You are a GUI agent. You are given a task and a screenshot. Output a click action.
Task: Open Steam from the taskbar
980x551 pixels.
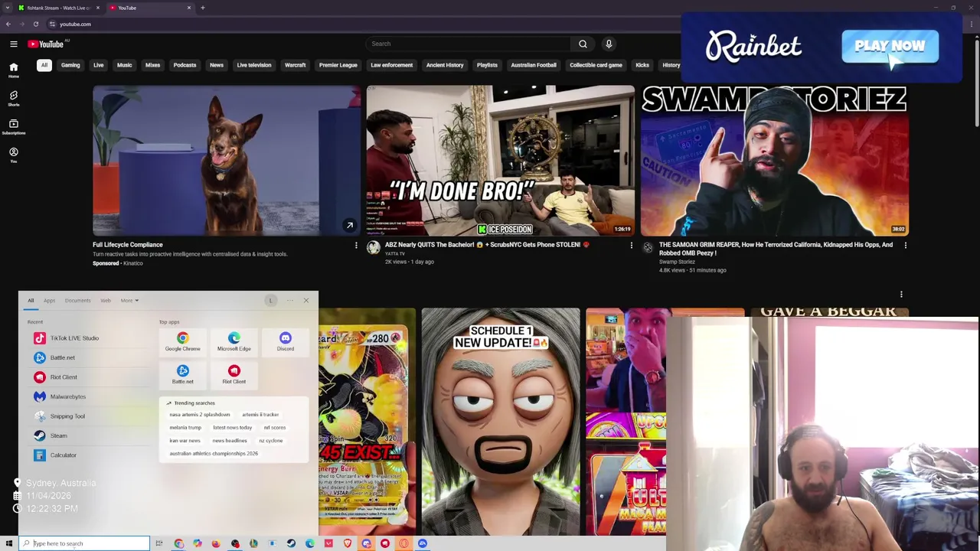(291, 543)
